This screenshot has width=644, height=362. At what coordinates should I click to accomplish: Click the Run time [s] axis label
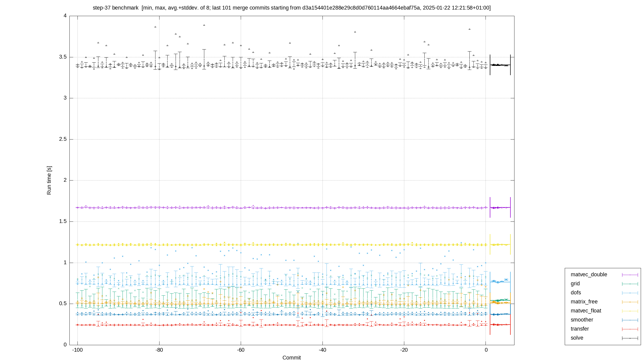click(x=49, y=180)
